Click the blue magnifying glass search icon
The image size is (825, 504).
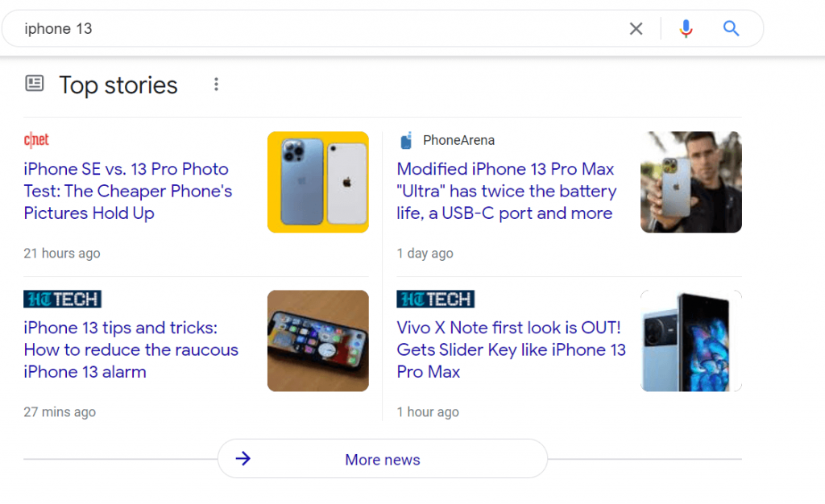pyautogui.click(x=731, y=28)
